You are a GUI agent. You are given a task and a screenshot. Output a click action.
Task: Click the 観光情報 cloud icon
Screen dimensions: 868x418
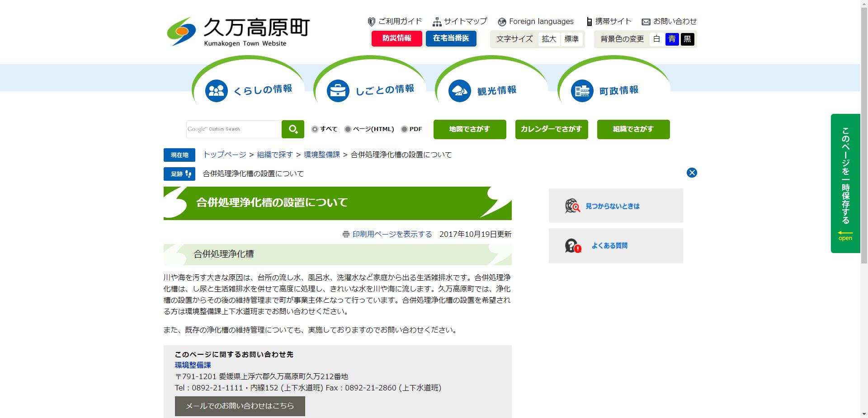(x=459, y=90)
